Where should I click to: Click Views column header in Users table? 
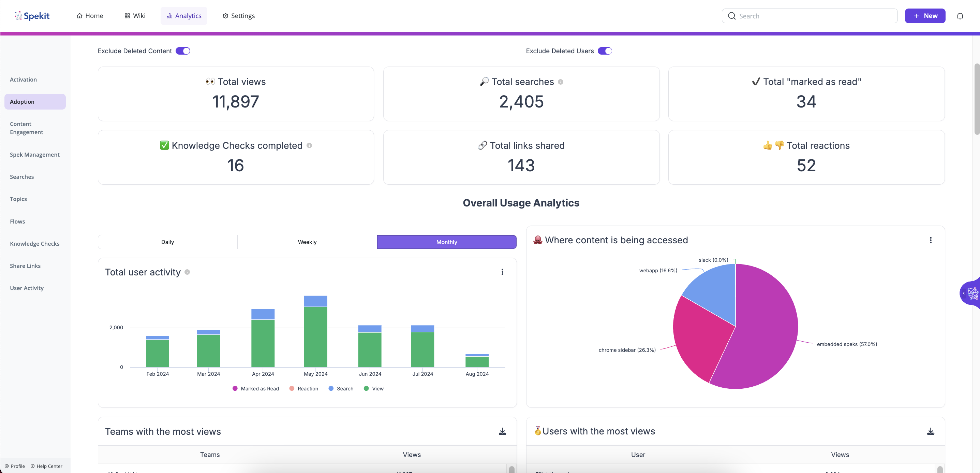coord(840,455)
